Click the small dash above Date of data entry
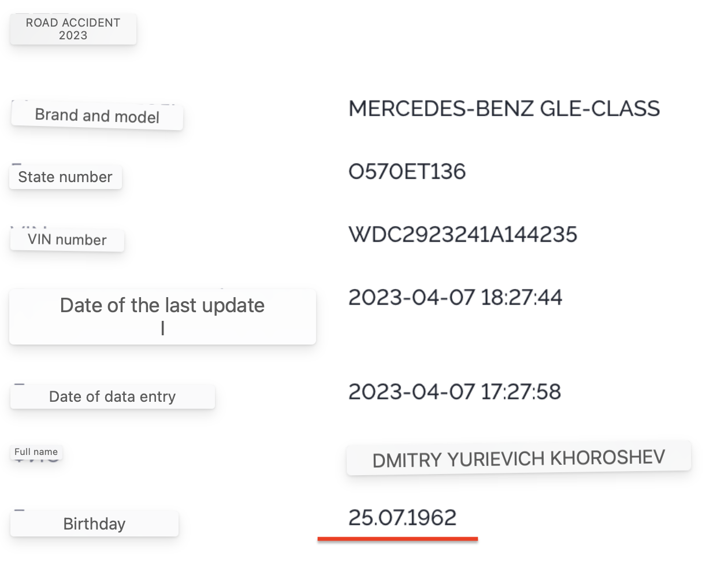The height and width of the screenshot is (570, 728). pos(20,384)
